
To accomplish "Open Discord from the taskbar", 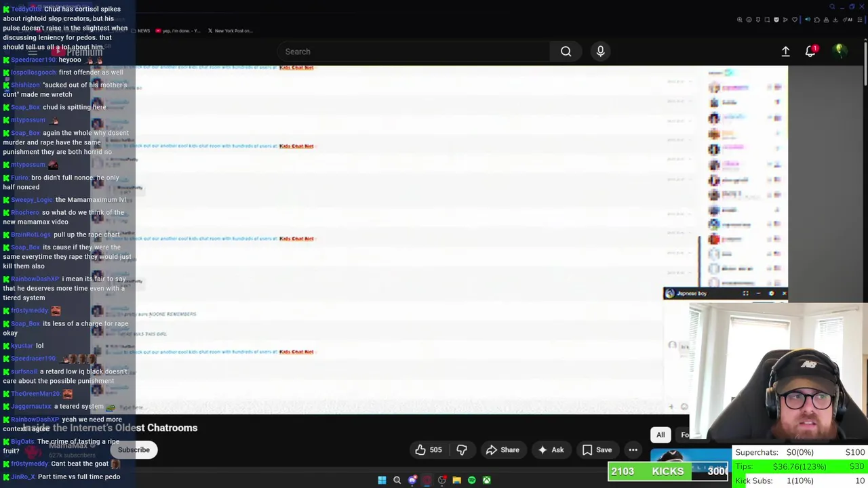I will 412,480.
